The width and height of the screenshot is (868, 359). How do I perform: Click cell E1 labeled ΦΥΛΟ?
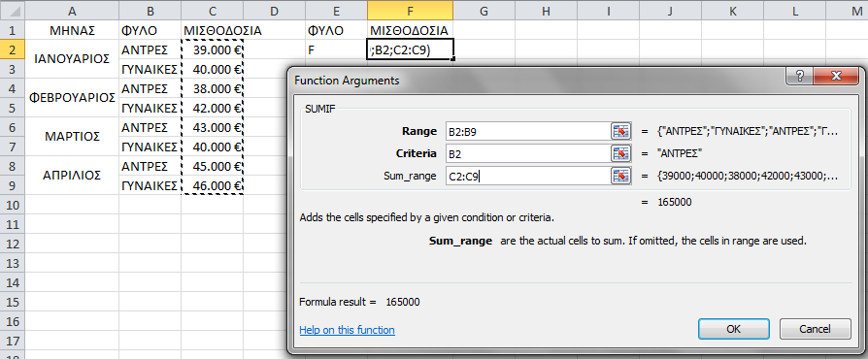click(x=336, y=30)
